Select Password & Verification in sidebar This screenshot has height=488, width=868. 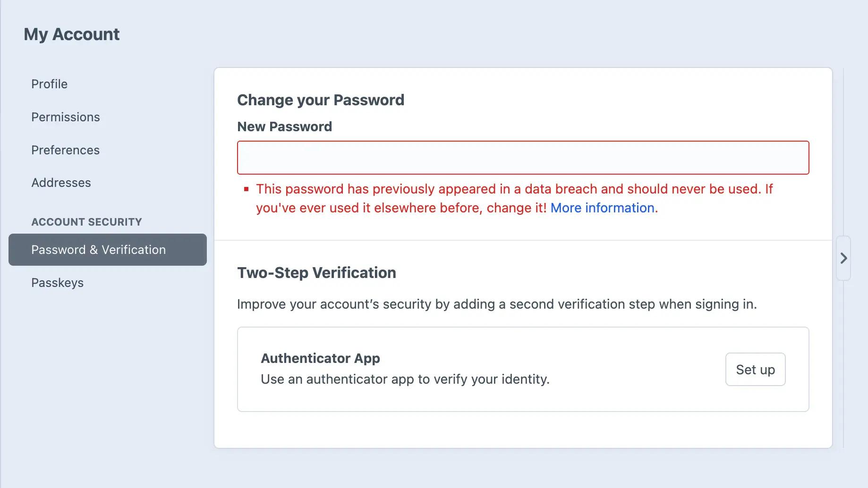tap(98, 250)
